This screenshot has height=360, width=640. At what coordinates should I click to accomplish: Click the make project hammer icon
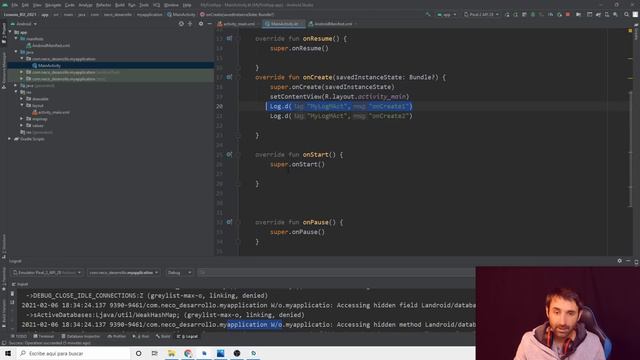coord(428,14)
